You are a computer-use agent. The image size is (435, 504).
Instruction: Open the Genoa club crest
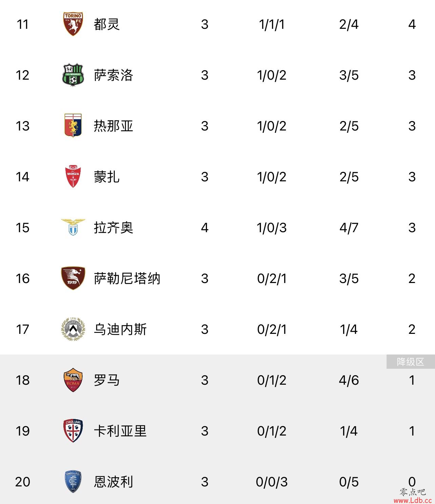[x=73, y=126]
